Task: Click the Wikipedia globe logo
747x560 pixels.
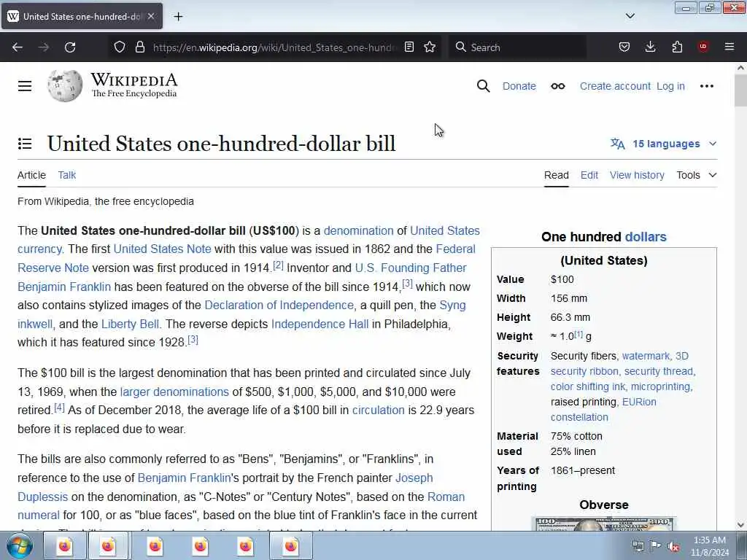Action: click(x=65, y=86)
